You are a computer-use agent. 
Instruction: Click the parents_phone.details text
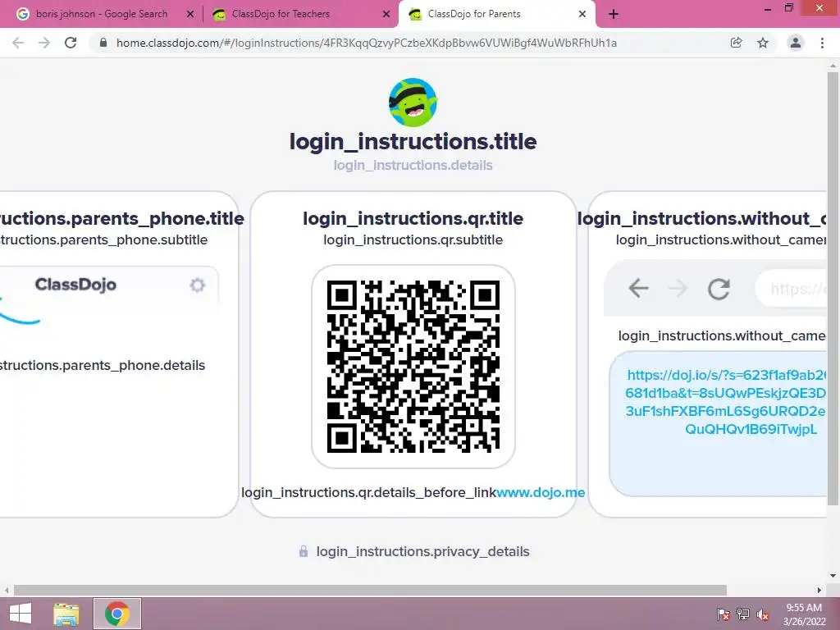click(x=103, y=365)
